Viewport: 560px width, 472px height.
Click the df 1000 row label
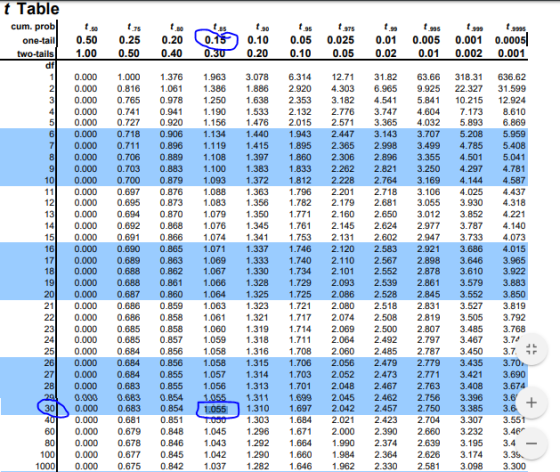tap(45, 466)
